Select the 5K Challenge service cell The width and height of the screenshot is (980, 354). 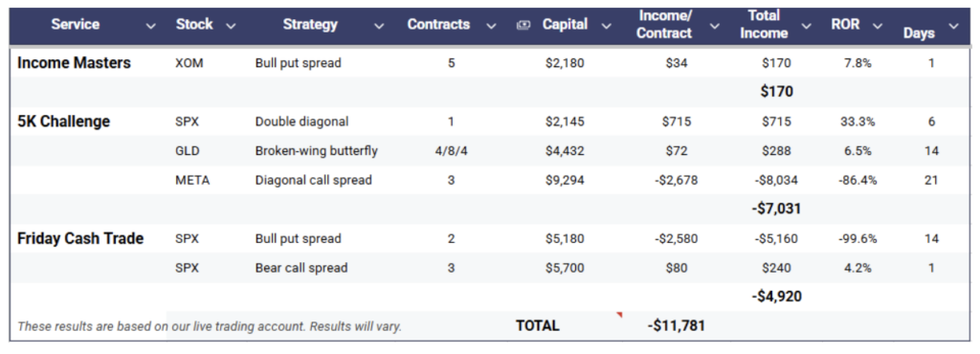pos(64,122)
